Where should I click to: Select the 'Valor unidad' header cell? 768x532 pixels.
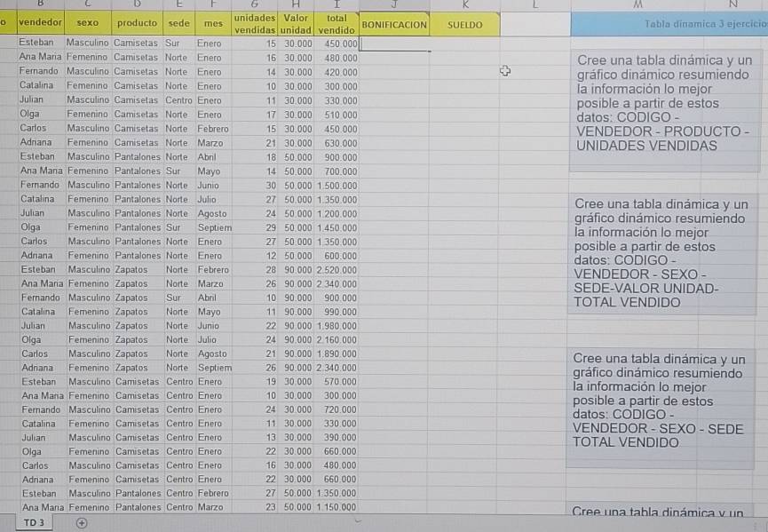pyautogui.click(x=297, y=24)
